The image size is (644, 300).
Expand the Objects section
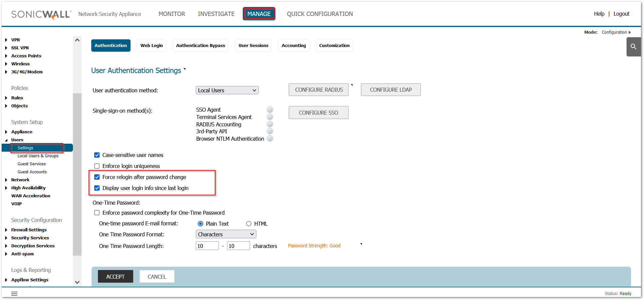pos(6,106)
